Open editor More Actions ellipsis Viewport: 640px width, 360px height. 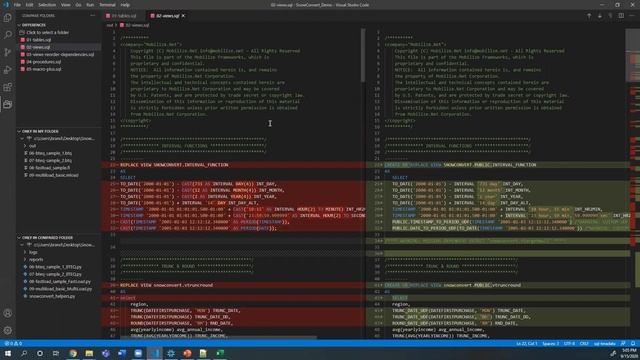632,16
